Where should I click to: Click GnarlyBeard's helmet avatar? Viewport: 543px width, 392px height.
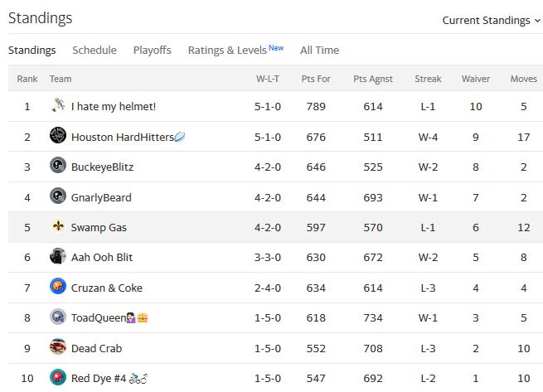click(x=58, y=196)
